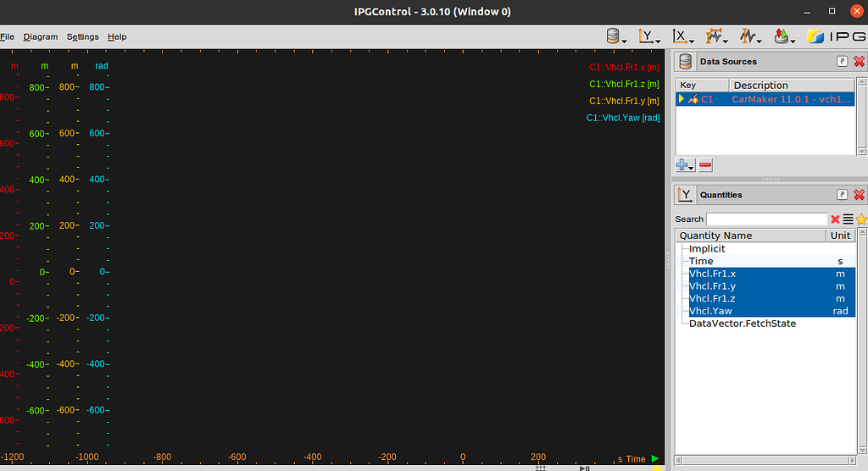The width and height of the screenshot is (868, 471).
Task: Undock the Data Sources panel
Action: (842, 61)
